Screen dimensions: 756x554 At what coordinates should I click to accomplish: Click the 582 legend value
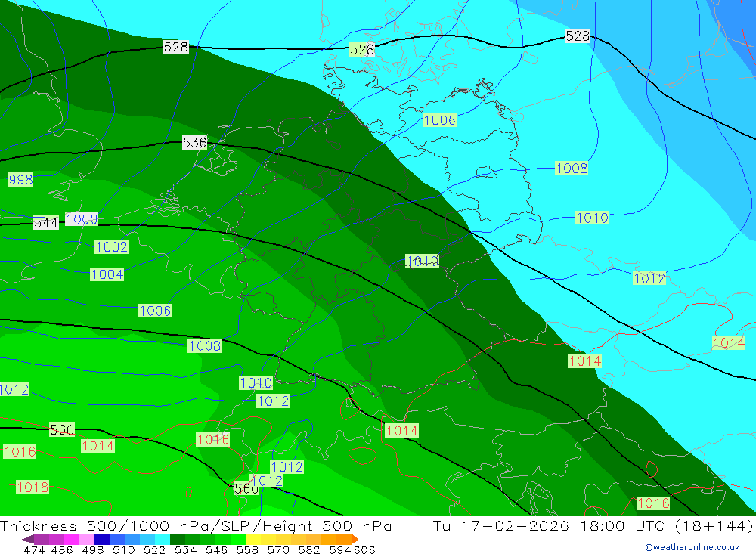[x=309, y=549]
